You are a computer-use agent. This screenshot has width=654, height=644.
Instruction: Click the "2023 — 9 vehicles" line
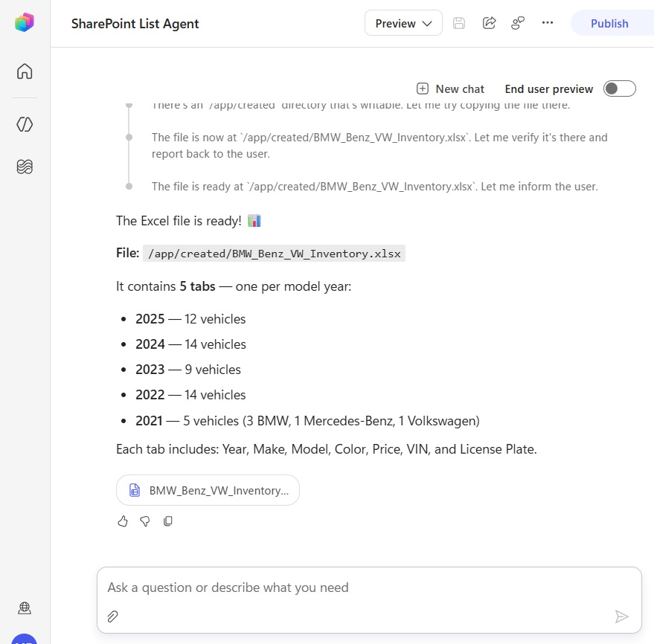[188, 370]
